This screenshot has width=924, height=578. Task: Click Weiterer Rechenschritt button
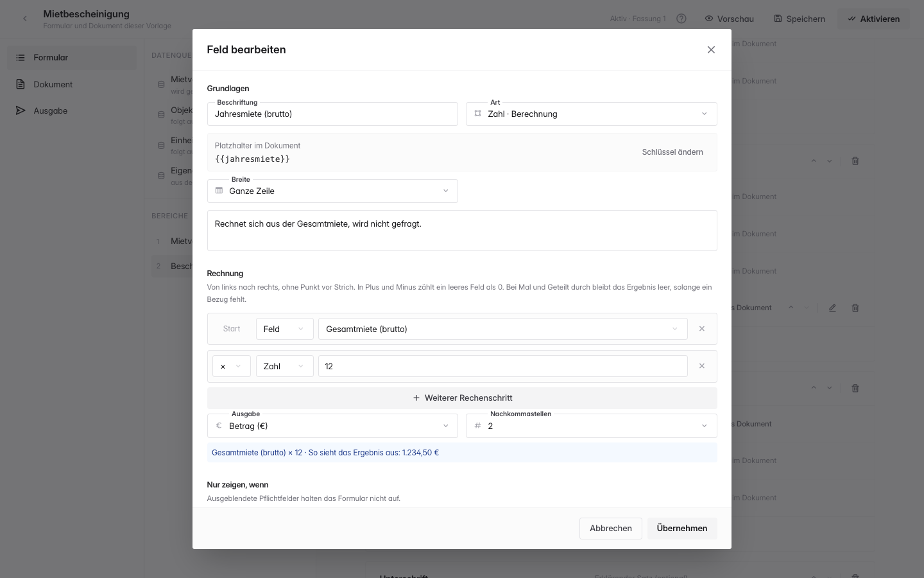click(462, 398)
